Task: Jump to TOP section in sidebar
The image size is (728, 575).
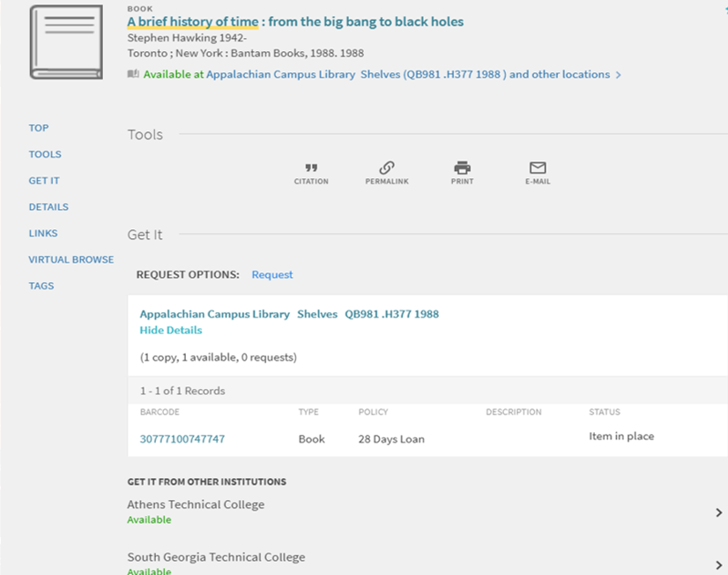Action: pos(39,128)
